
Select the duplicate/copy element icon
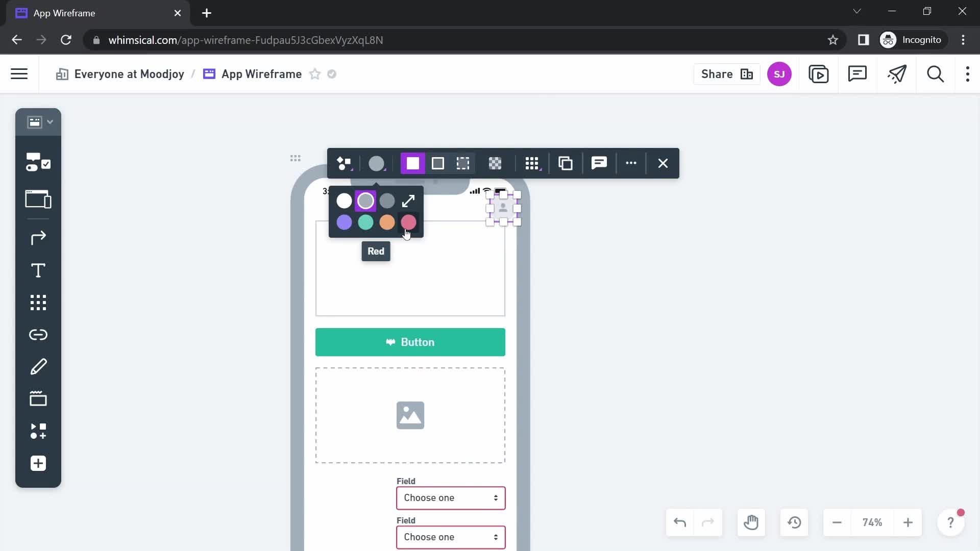pos(566,163)
